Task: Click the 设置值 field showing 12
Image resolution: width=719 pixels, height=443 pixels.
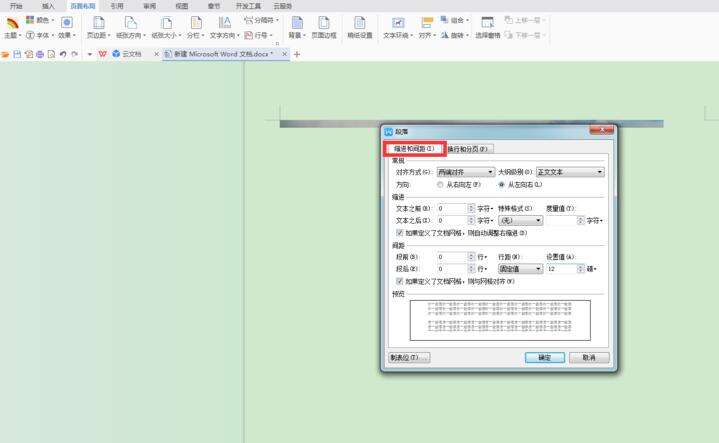Action: 561,269
